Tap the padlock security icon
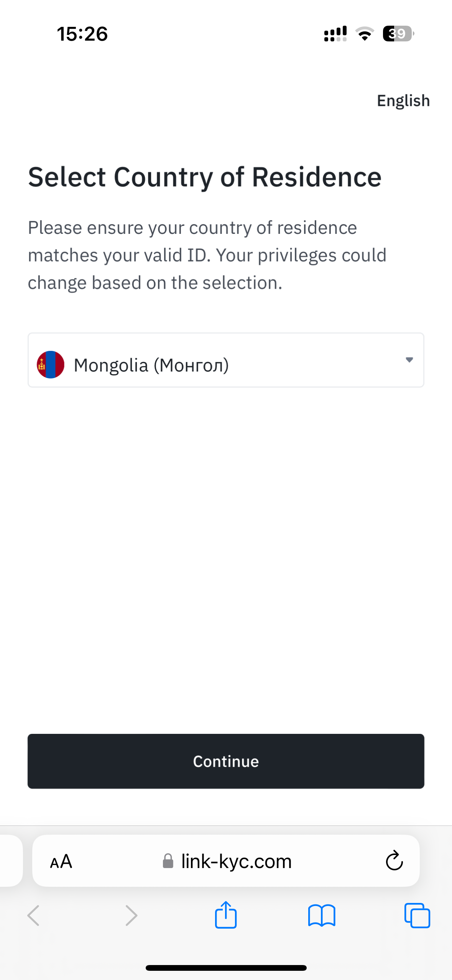Image resolution: width=452 pixels, height=980 pixels. pos(168,861)
